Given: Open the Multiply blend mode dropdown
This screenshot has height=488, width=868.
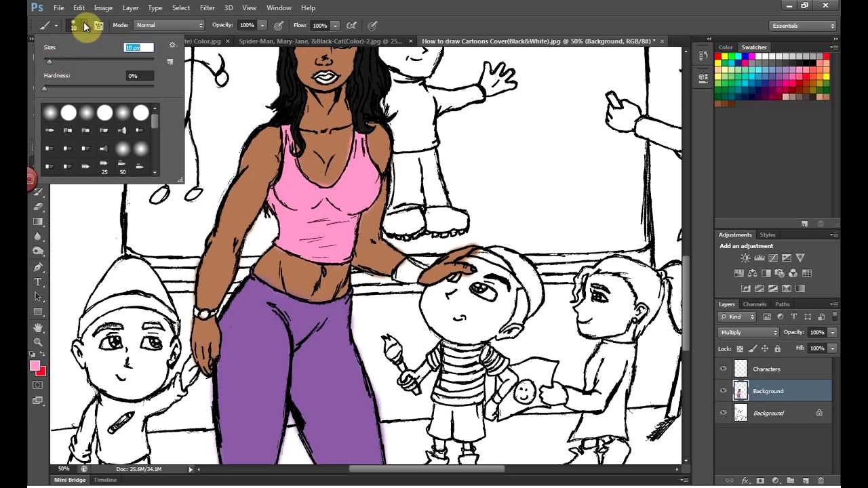Looking at the screenshot, I should pos(749,333).
